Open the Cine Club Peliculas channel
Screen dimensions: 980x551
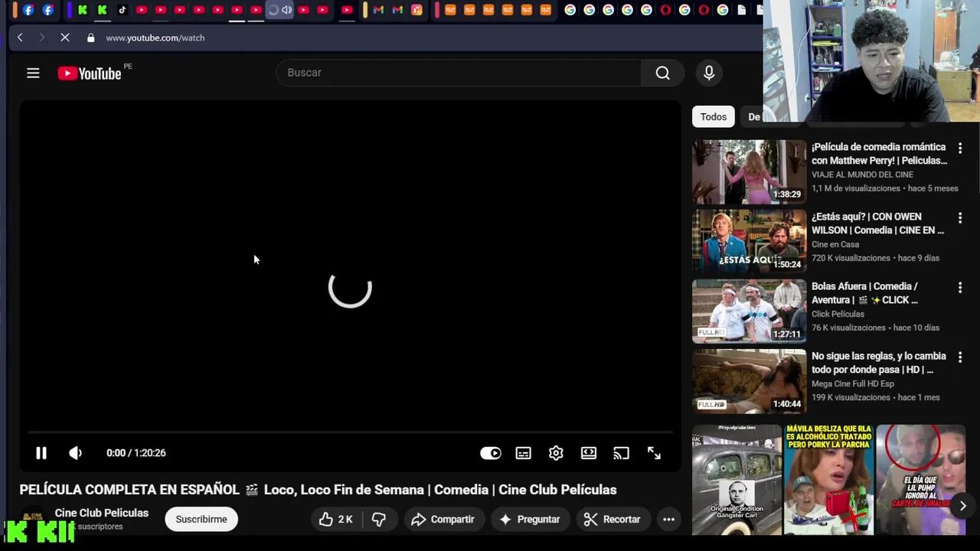pyautogui.click(x=102, y=514)
